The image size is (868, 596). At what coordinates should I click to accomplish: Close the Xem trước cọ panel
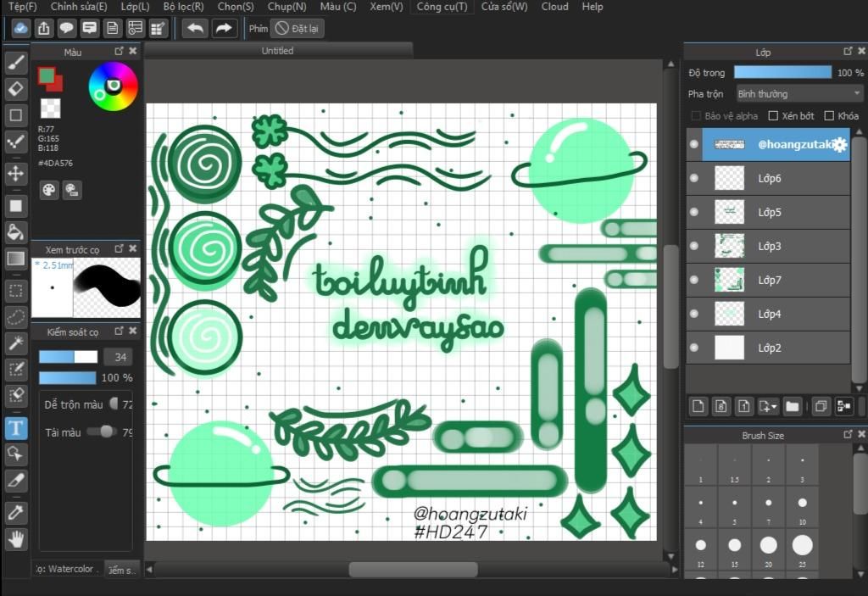click(133, 248)
